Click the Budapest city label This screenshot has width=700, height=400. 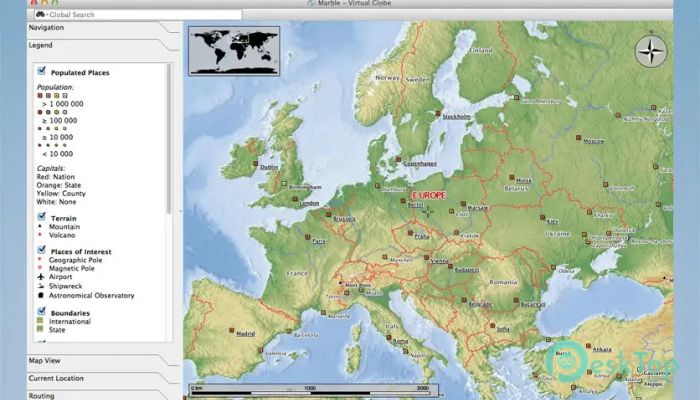click(467, 270)
